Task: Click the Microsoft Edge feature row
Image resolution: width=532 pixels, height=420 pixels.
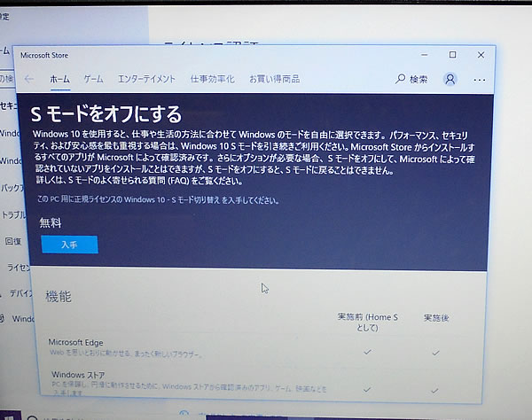Action: pos(77,341)
